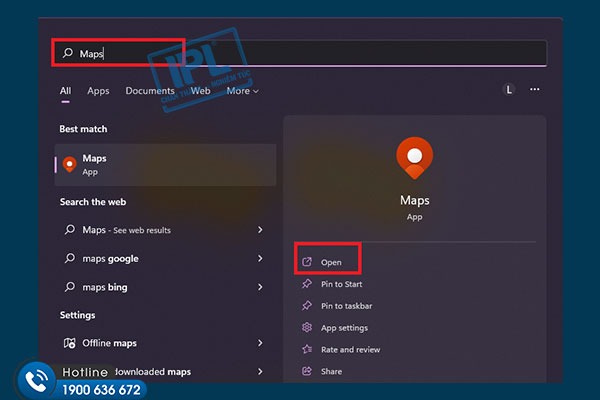Select the Web filter tab
The width and height of the screenshot is (600, 400).
[x=201, y=91]
